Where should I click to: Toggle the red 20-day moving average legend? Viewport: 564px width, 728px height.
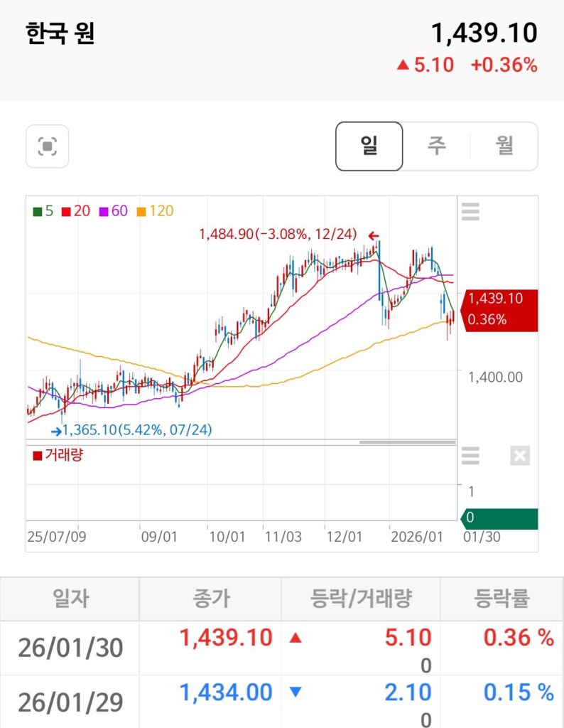tap(76, 211)
